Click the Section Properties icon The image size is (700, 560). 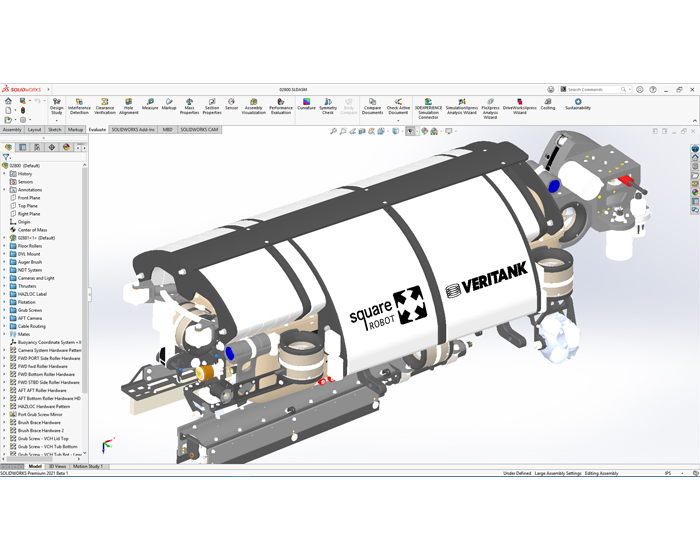coord(212,104)
